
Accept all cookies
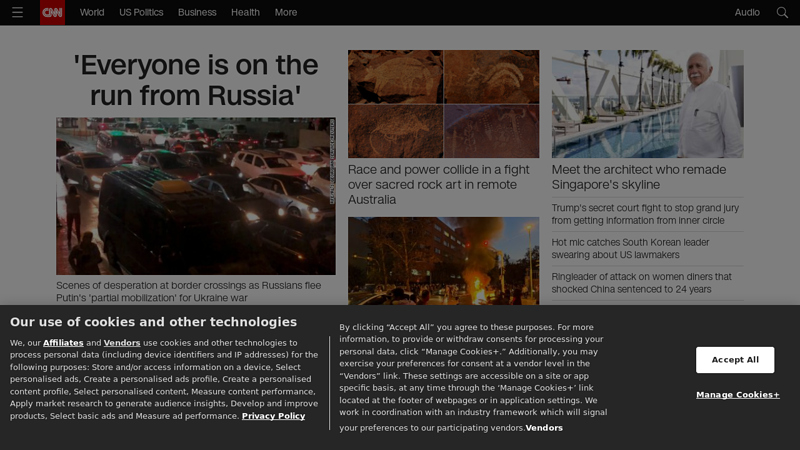coord(735,360)
